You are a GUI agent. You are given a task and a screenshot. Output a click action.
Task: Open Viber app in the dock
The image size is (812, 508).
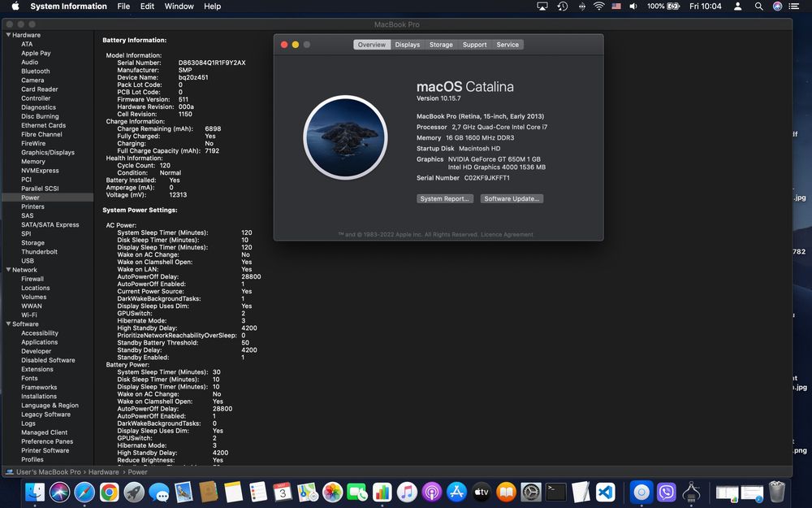click(667, 492)
